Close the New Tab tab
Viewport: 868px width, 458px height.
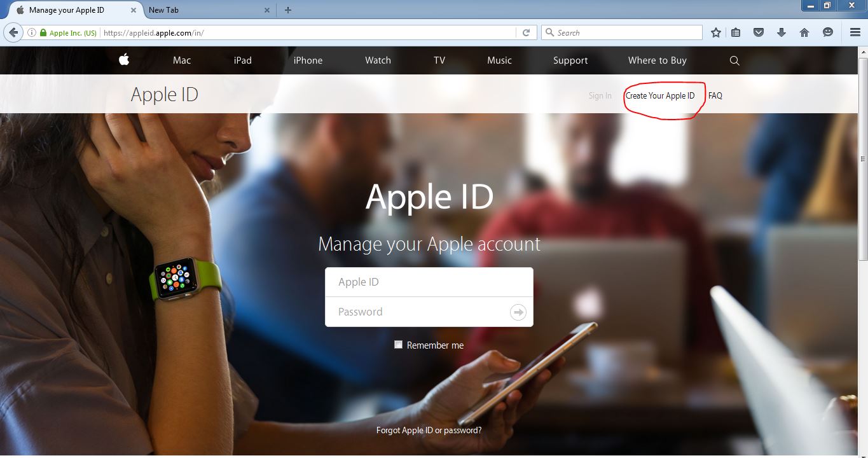point(267,10)
